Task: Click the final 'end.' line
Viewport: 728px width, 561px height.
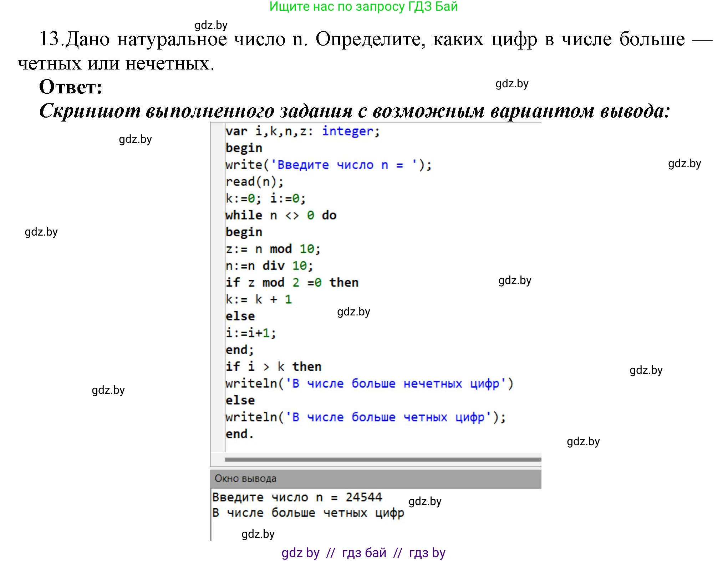Action: (x=240, y=434)
